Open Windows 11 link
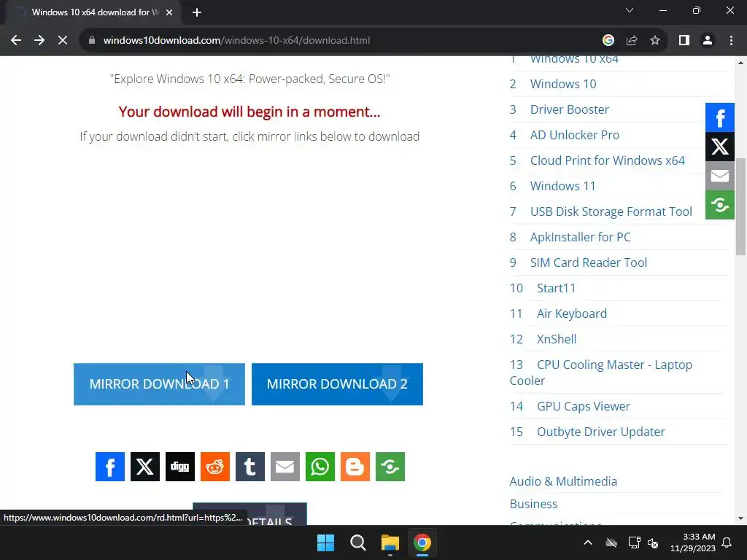 (x=562, y=186)
